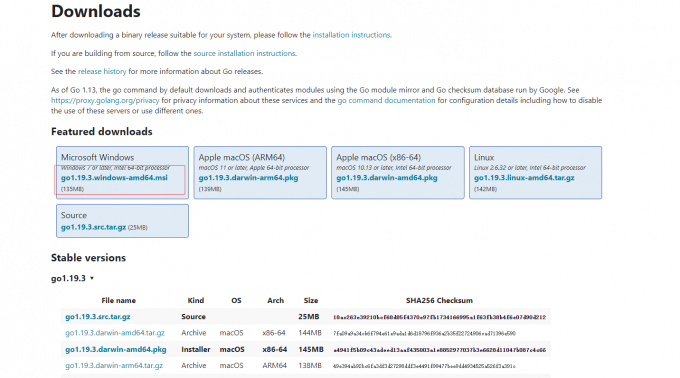Download go1.19.3.linux-amd64.tar.gz featured archive
The height and width of the screenshot is (378, 680).
point(524,178)
